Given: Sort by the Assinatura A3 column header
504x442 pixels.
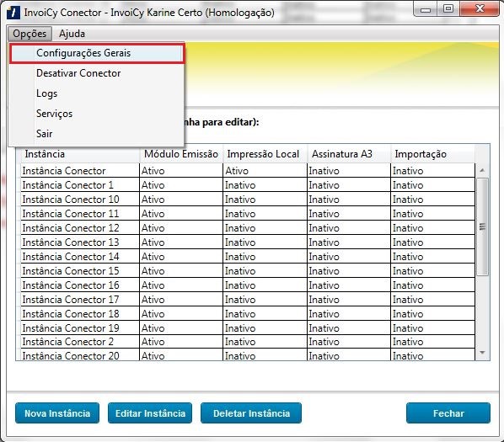Looking at the screenshot, I should pos(349,154).
